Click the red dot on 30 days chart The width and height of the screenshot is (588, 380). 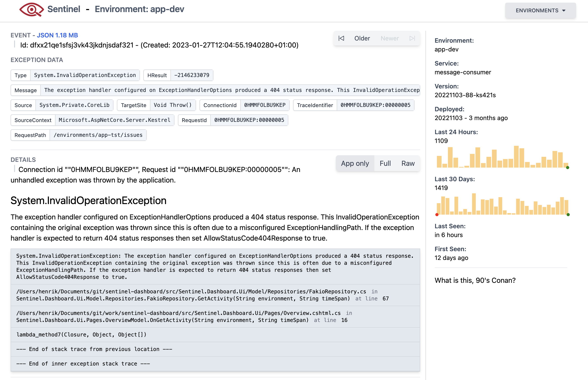pyautogui.click(x=437, y=214)
